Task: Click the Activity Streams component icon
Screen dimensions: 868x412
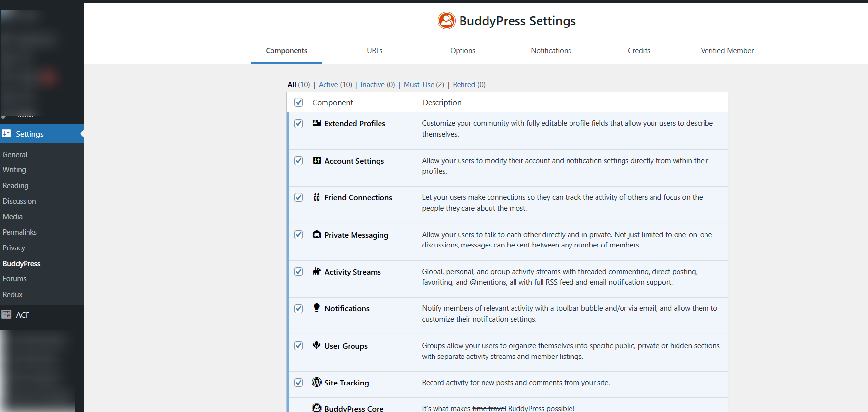Action: pyautogui.click(x=317, y=272)
